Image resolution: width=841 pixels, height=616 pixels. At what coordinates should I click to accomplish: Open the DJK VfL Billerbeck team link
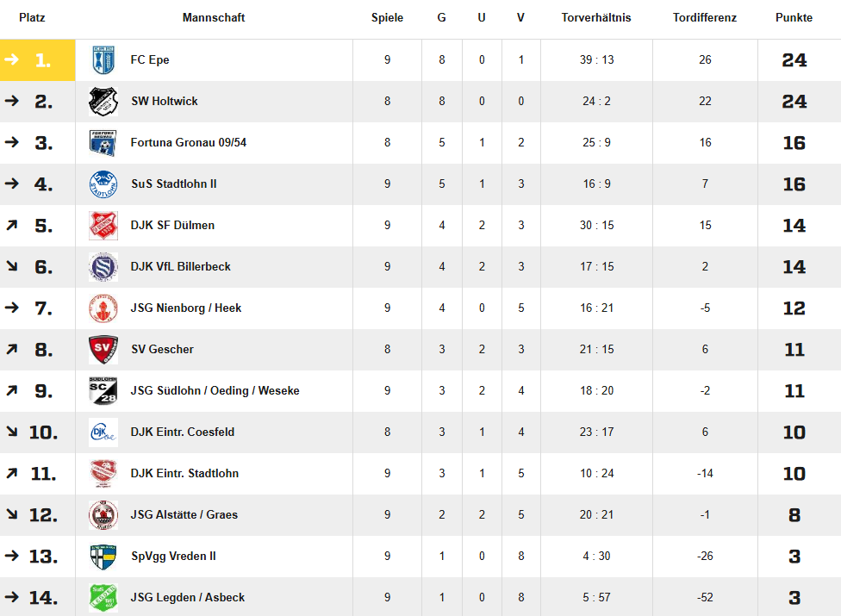pyautogui.click(x=181, y=266)
